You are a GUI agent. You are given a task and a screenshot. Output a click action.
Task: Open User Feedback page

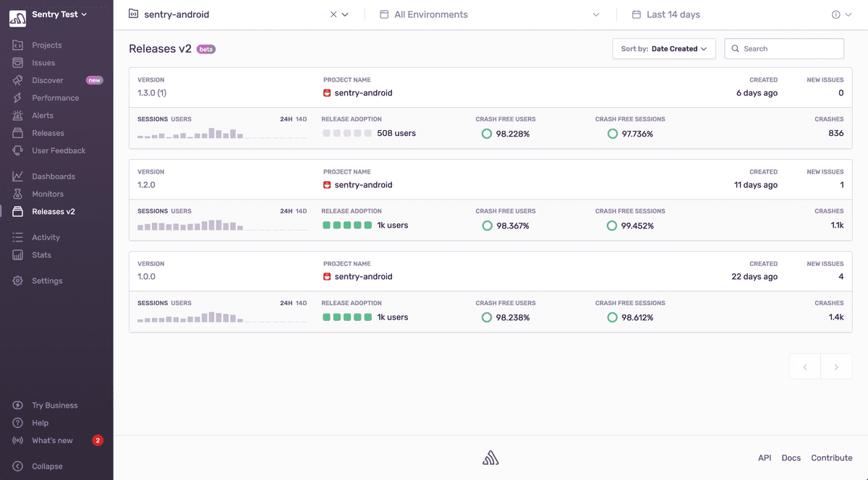pyautogui.click(x=59, y=150)
